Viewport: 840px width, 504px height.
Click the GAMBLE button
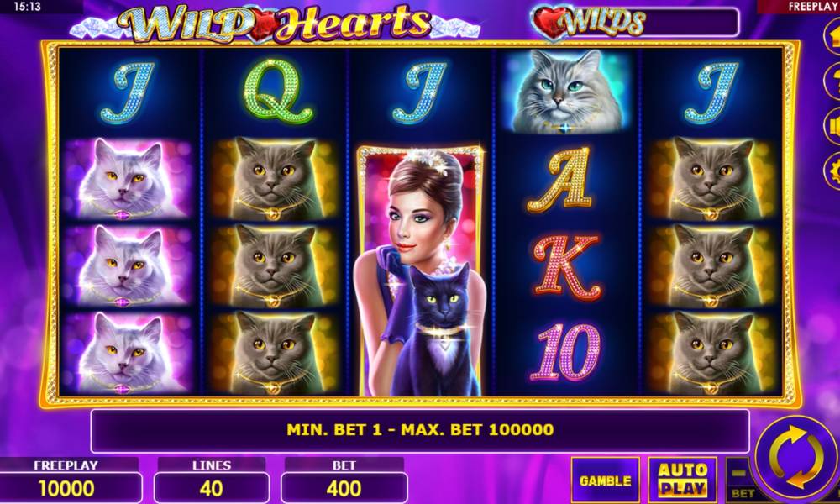[606, 480]
